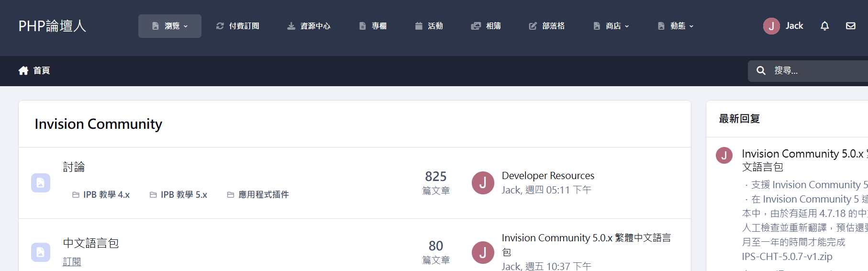Open the 付費訂閱 nav item

pyautogui.click(x=238, y=26)
